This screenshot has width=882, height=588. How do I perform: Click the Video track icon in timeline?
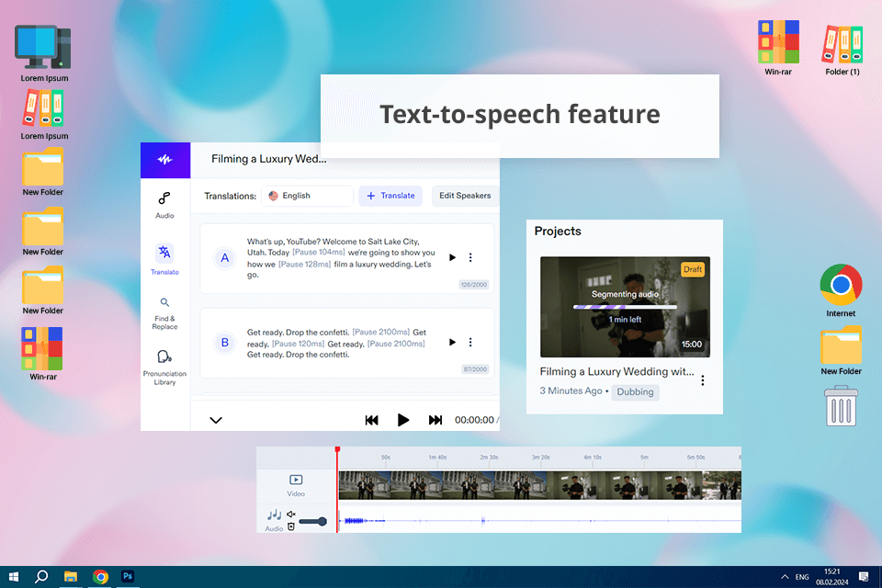click(x=296, y=480)
